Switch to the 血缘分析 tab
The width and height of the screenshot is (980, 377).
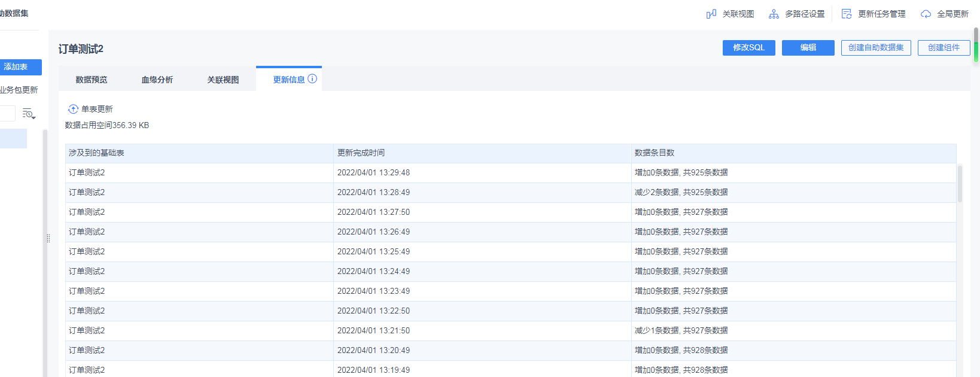pos(157,80)
